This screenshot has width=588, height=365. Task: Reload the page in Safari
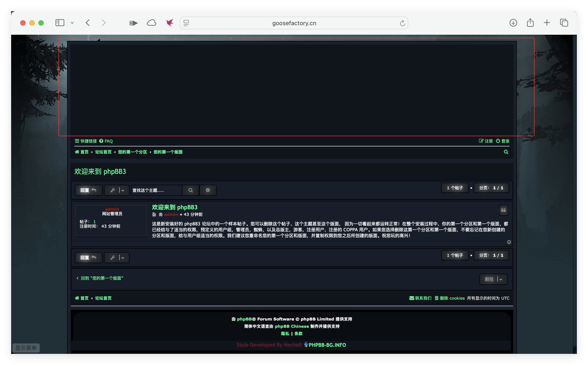tap(402, 23)
